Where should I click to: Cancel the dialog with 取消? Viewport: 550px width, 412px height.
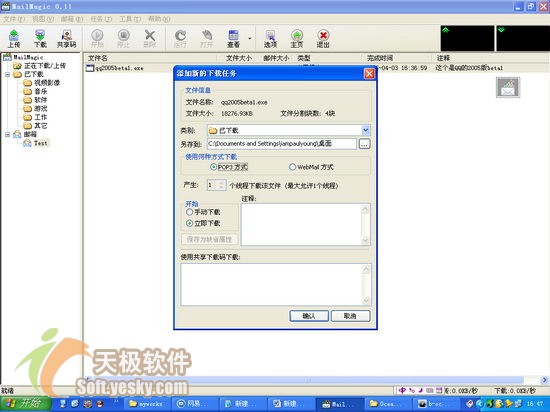pos(350,316)
